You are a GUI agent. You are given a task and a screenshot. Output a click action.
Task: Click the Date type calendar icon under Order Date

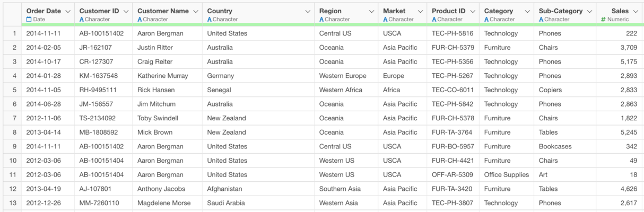(29, 19)
